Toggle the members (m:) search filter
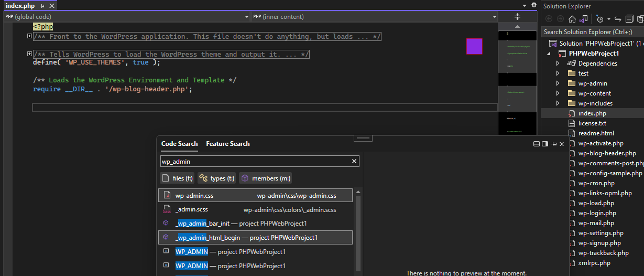 coord(265,178)
